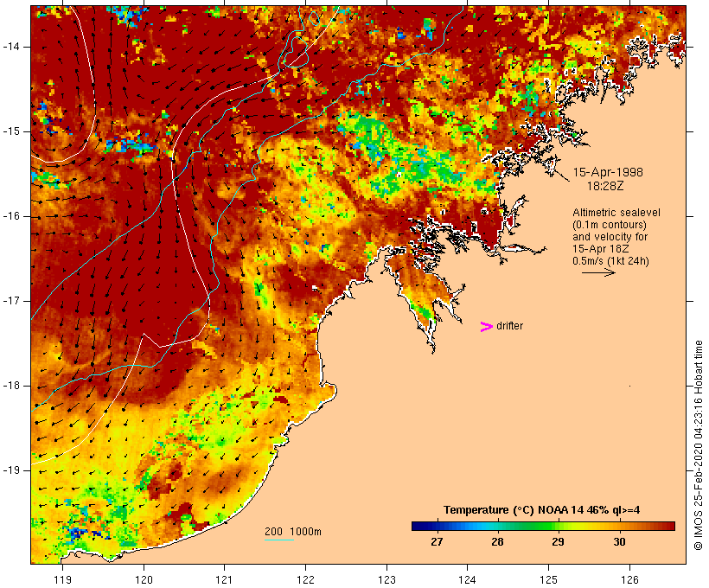The width and height of the screenshot is (709, 588).
Task: Click the colorbar tick label 28
Action: tap(497, 542)
